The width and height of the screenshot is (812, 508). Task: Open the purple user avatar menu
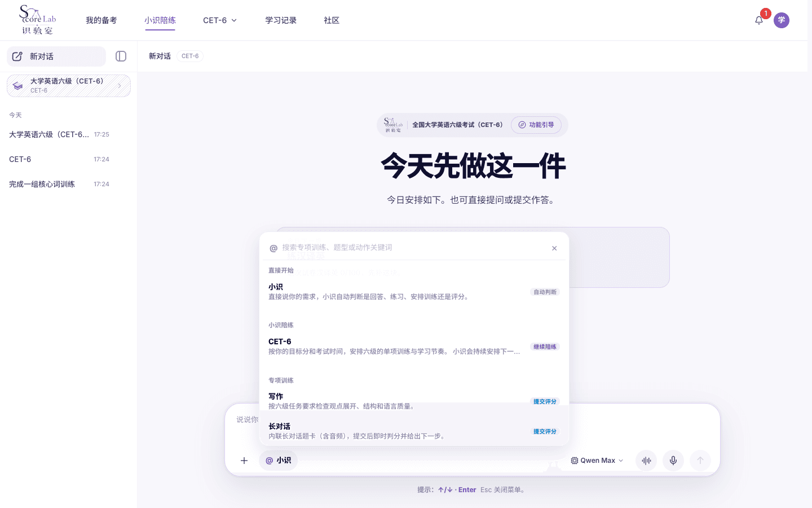point(782,20)
